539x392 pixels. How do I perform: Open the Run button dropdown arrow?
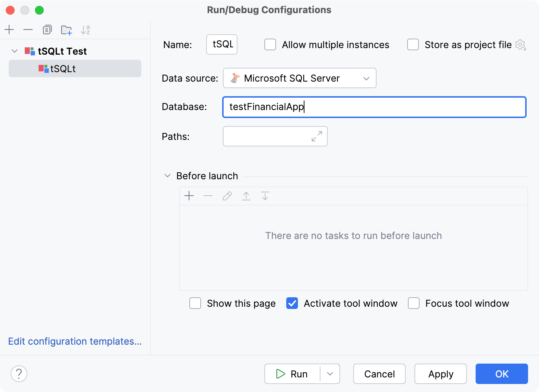click(x=330, y=374)
